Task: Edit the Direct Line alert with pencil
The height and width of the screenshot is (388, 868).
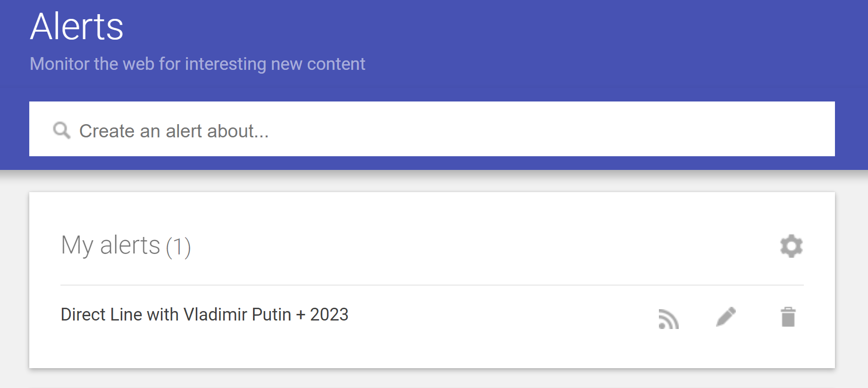Action: (726, 317)
